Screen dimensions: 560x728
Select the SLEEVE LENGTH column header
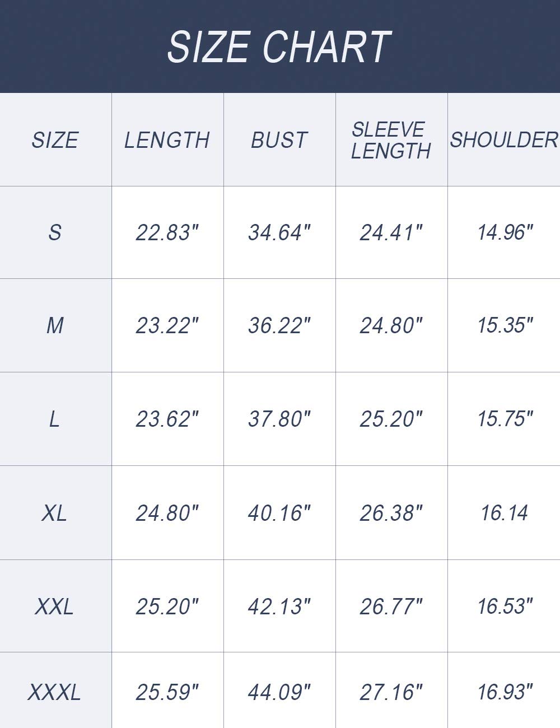(x=390, y=140)
